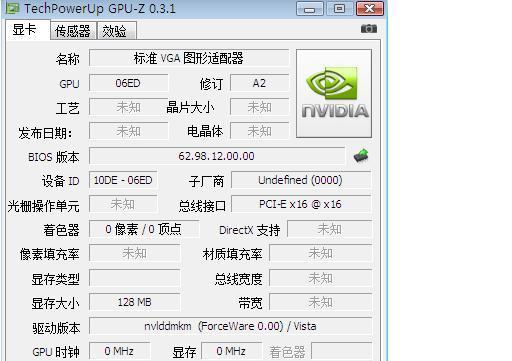Click the 晶片大小 field showing 未知
This screenshot has width=512, height=361.
[x=259, y=107]
